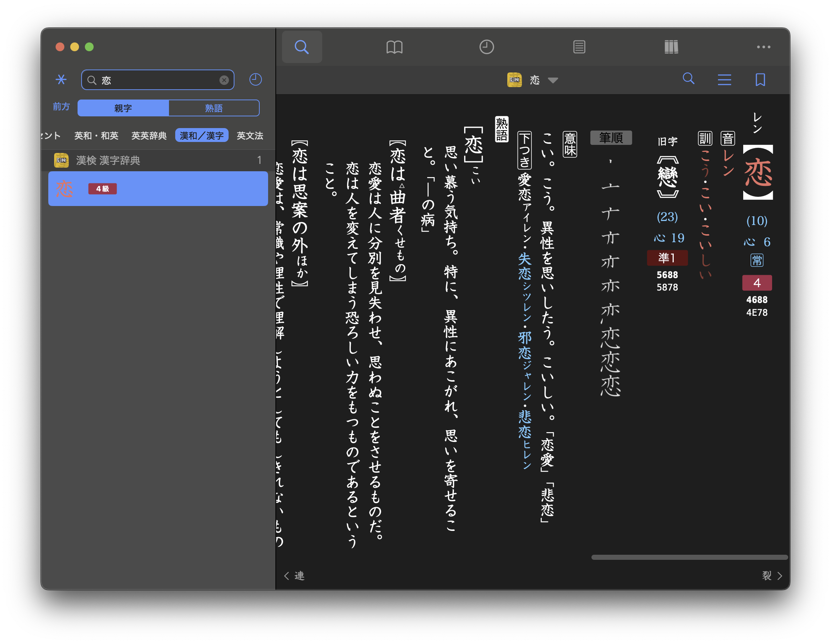Select the 英和・和英 category tab
The width and height of the screenshot is (831, 644).
click(x=96, y=135)
